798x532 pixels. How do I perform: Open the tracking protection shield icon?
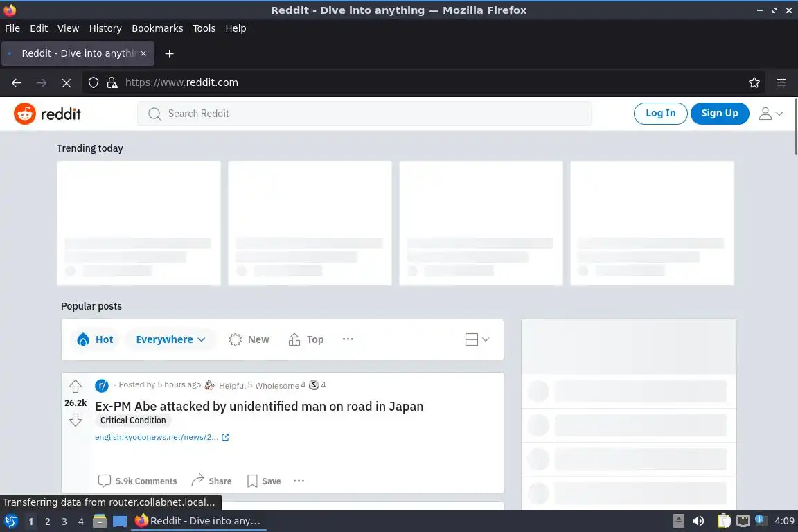pos(93,82)
